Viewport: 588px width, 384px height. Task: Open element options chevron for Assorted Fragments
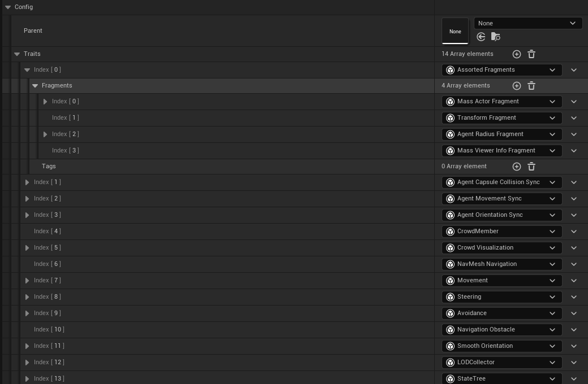(x=574, y=70)
